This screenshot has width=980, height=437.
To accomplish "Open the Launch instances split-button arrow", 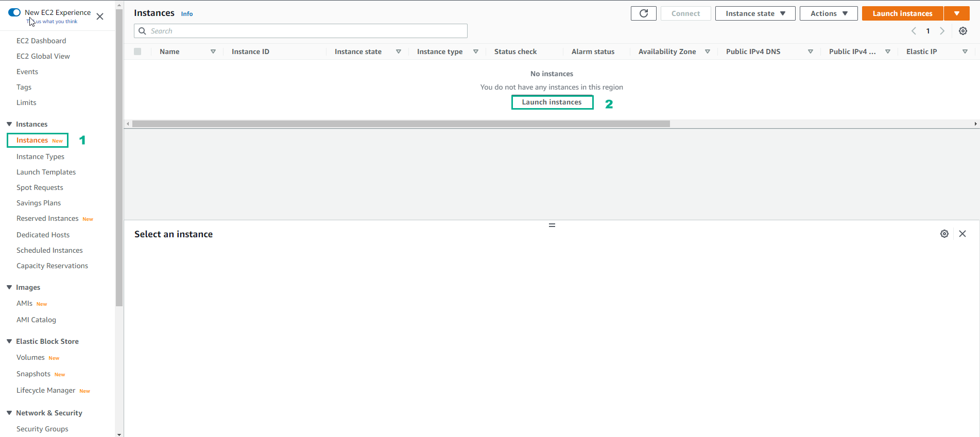I will (x=956, y=13).
